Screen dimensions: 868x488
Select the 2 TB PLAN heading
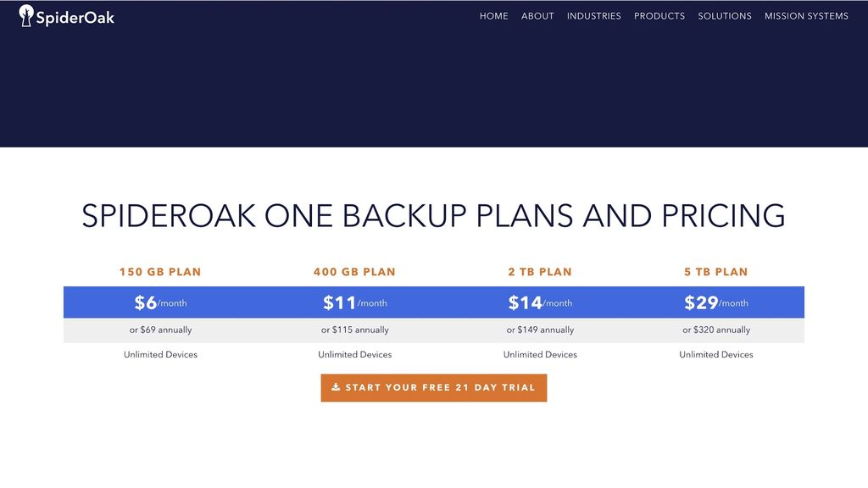click(540, 271)
